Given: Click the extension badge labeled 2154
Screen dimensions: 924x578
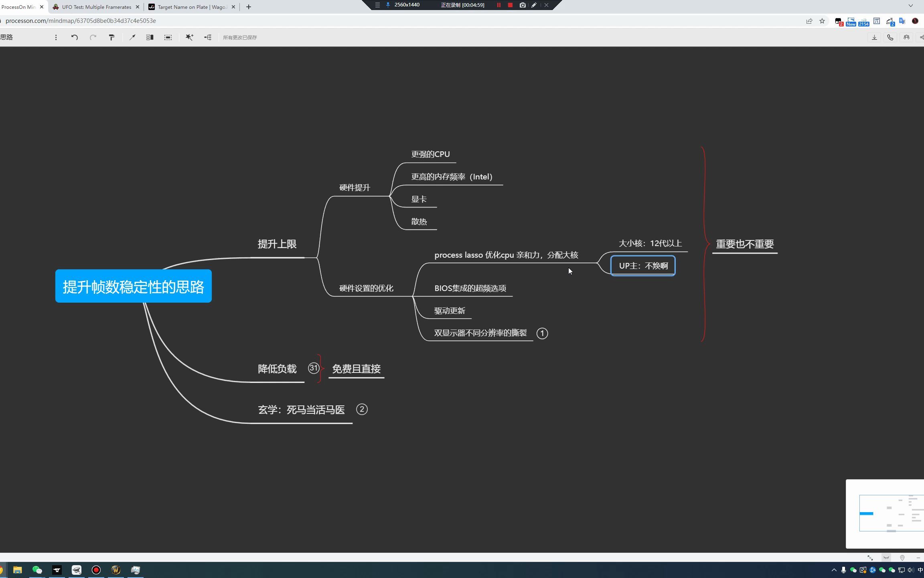Looking at the screenshot, I should point(864,22).
